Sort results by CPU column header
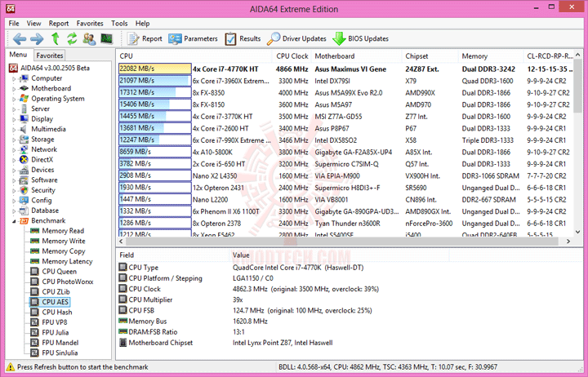The image size is (588, 377). pyautogui.click(x=194, y=55)
